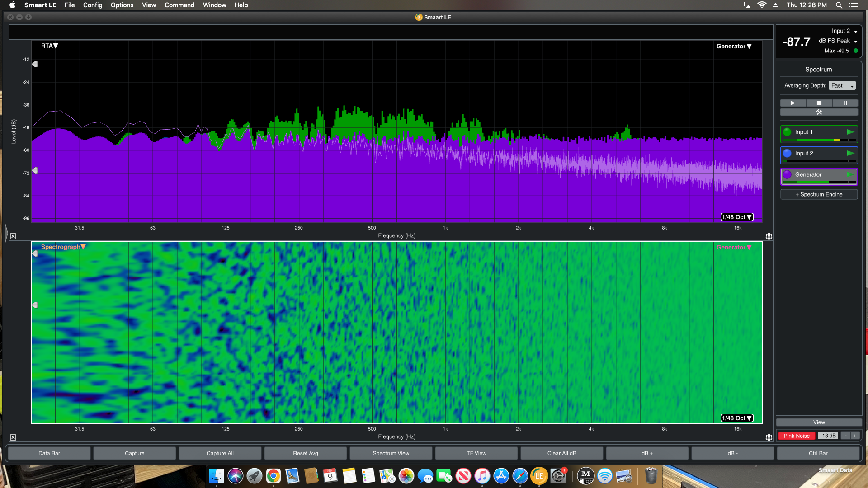868x488 pixels.
Task: Open the RTA graph type dropdown
Action: click(x=49, y=46)
